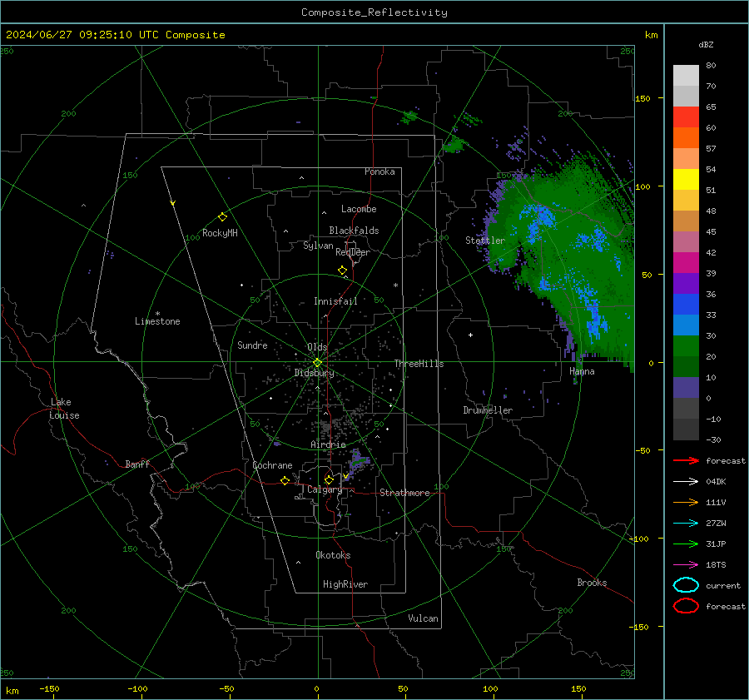The width and height of the screenshot is (749, 700).
Task: Click the magenta 18TS arrow in legend
Action: click(686, 565)
